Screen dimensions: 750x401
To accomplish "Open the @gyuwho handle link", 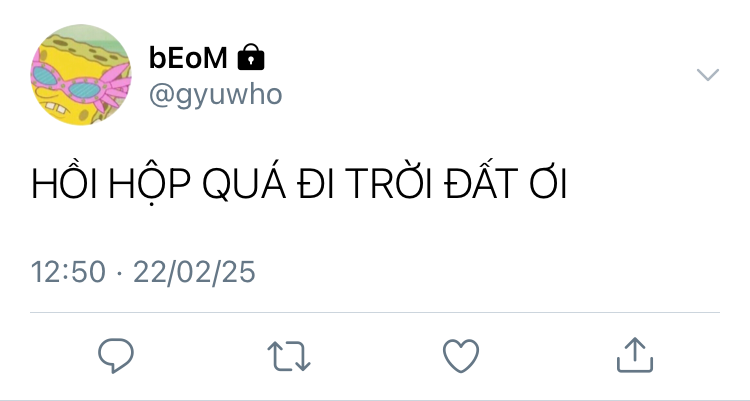I will point(216,94).
